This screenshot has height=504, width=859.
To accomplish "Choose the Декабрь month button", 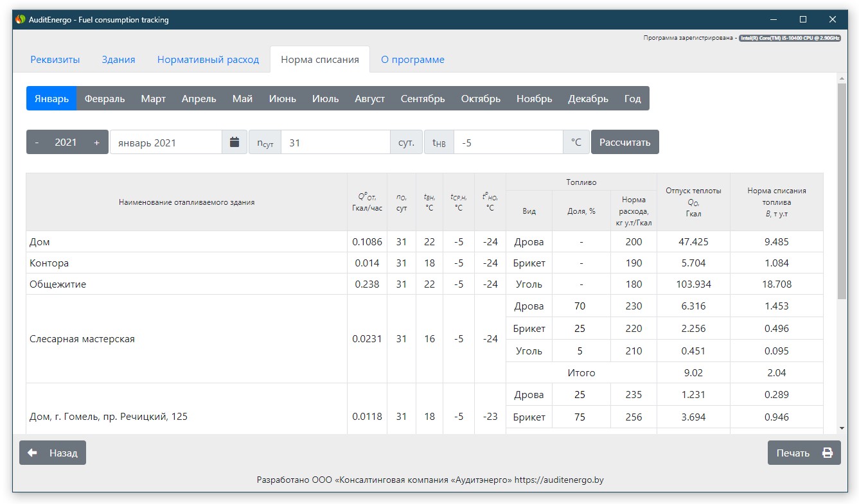I will 588,99.
